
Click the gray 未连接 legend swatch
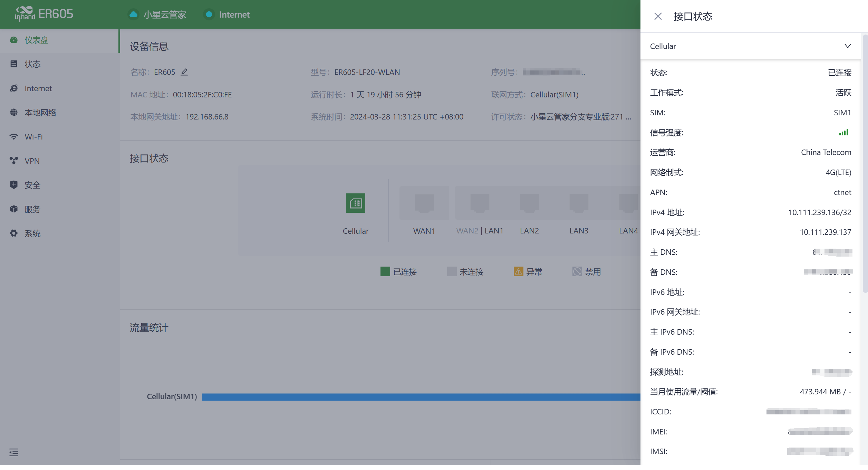click(452, 272)
